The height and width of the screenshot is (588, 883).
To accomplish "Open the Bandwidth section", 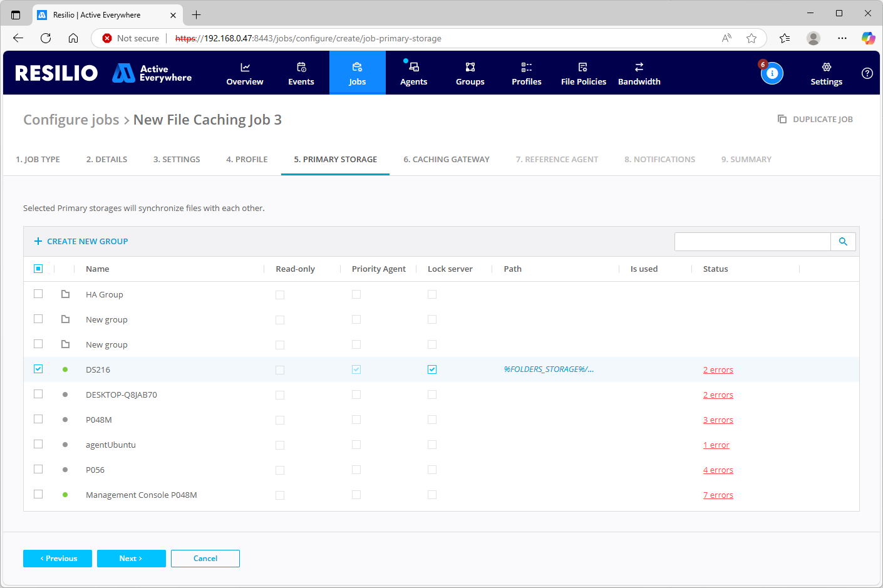I will (639, 73).
